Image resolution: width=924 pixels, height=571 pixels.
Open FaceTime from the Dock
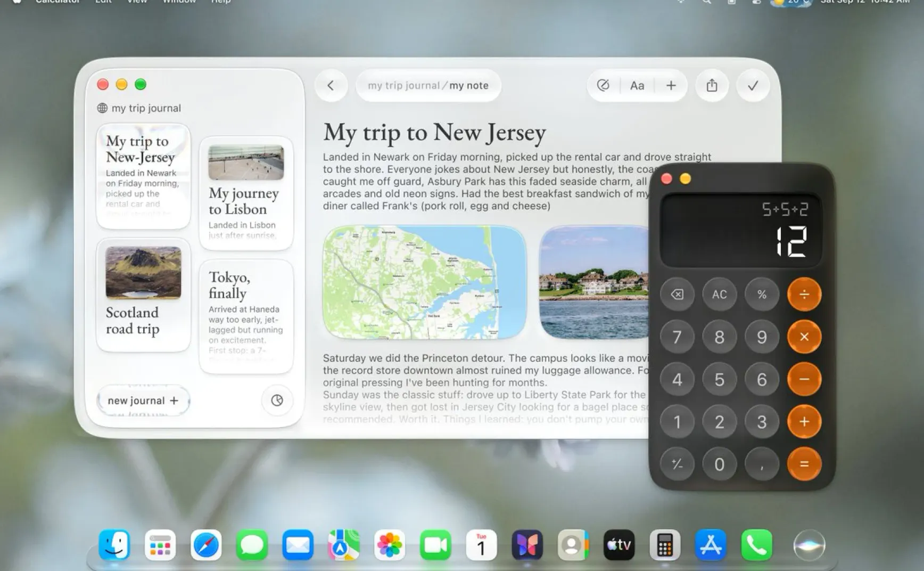(435, 545)
